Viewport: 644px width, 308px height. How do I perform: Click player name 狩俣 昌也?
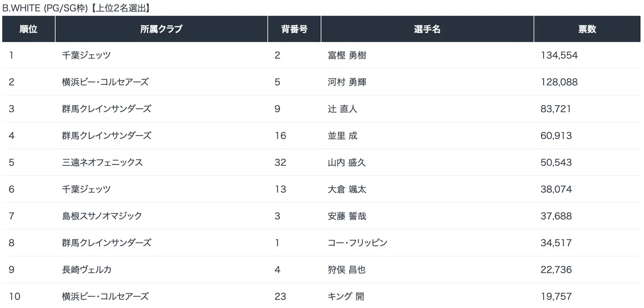[x=347, y=270]
